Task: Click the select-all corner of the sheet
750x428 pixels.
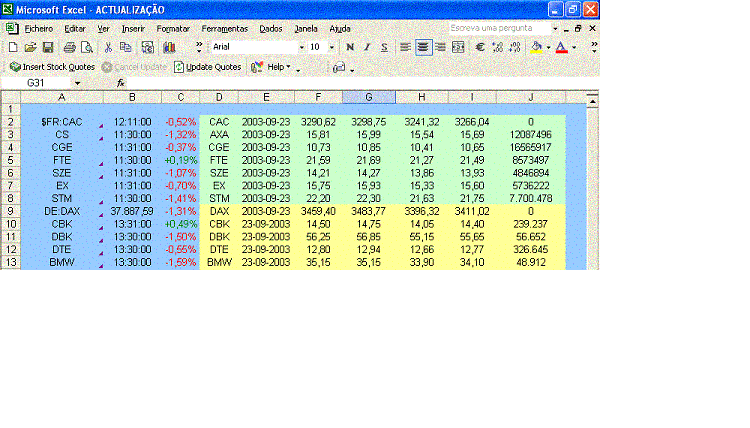Action: coord(11,98)
